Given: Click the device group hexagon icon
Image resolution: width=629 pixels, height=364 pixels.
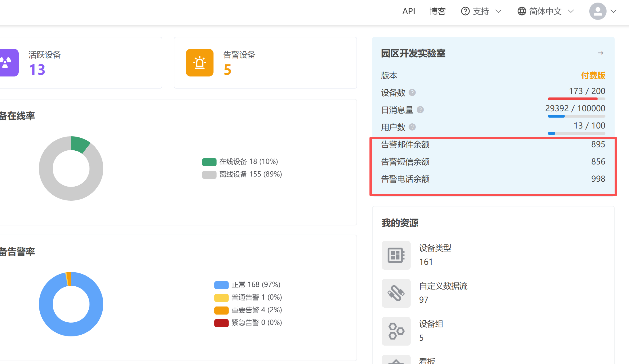Looking at the screenshot, I should point(396,331).
